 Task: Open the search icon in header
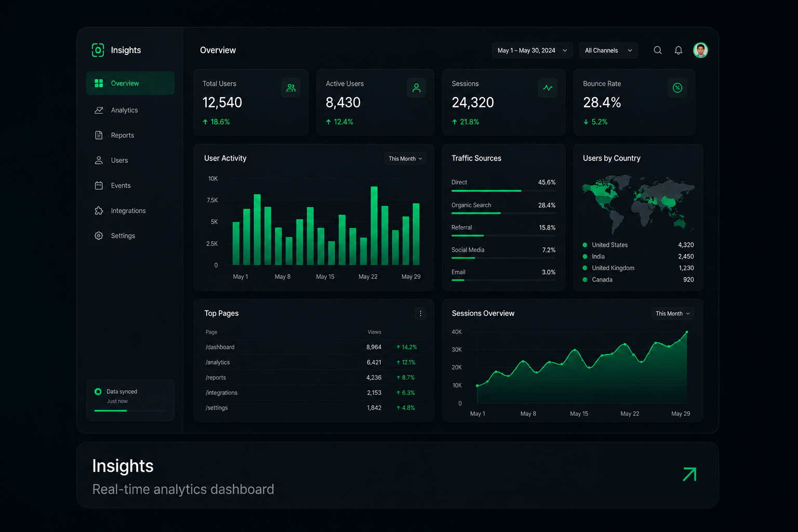point(658,50)
